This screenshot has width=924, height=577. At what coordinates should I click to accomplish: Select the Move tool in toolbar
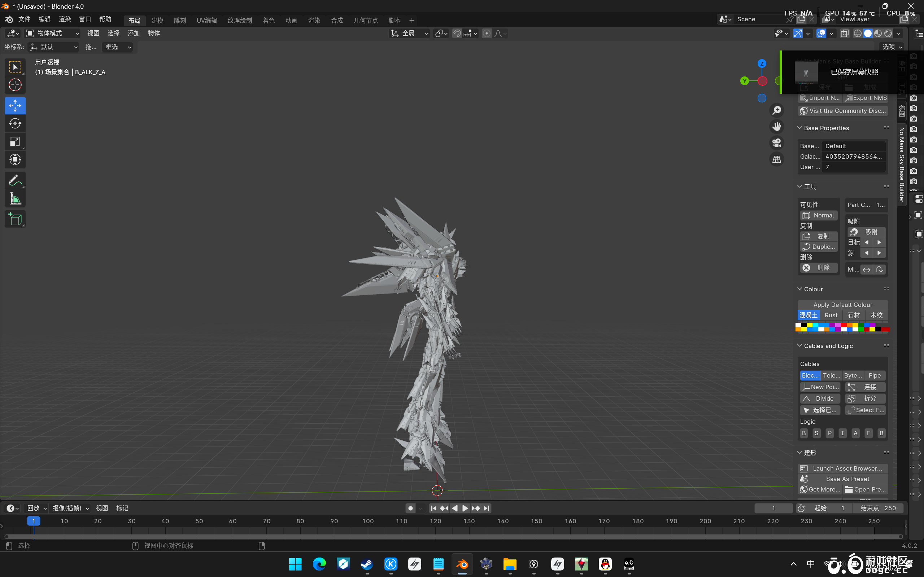click(x=15, y=106)
